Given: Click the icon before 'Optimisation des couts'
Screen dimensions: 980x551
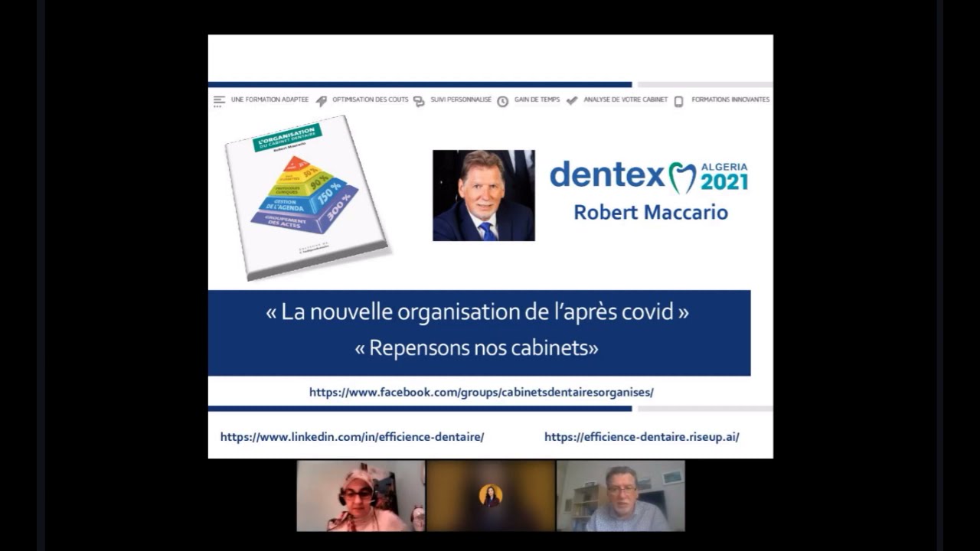Looking at the screenshot, I should tap(322, 101).
